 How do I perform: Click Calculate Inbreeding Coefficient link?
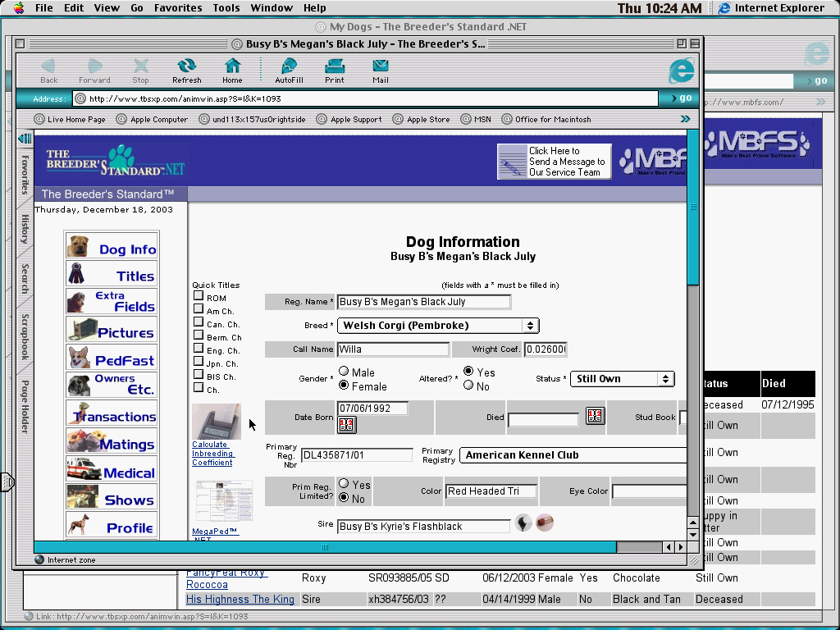click(x=212, y=454)
